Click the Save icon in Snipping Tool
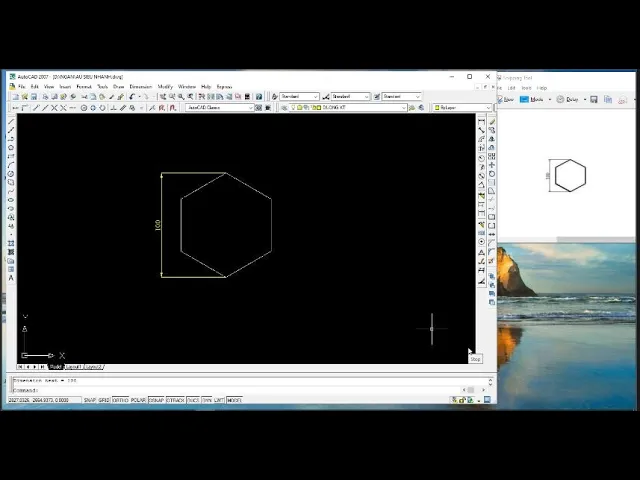The width and height of the screenshot is (640, 480). click(x=594, y=99)
